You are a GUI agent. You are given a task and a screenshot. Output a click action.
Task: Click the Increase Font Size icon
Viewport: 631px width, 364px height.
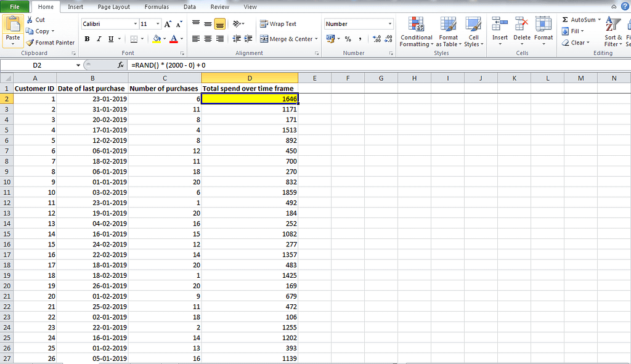pyautogui.click(x=168, y=24)
